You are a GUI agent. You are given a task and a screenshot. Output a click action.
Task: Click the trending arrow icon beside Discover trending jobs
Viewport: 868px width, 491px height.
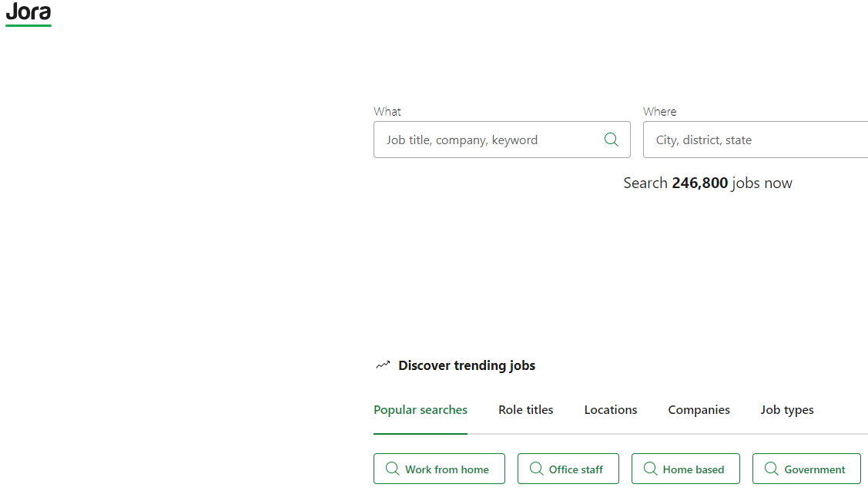click(x=383, y=365)
